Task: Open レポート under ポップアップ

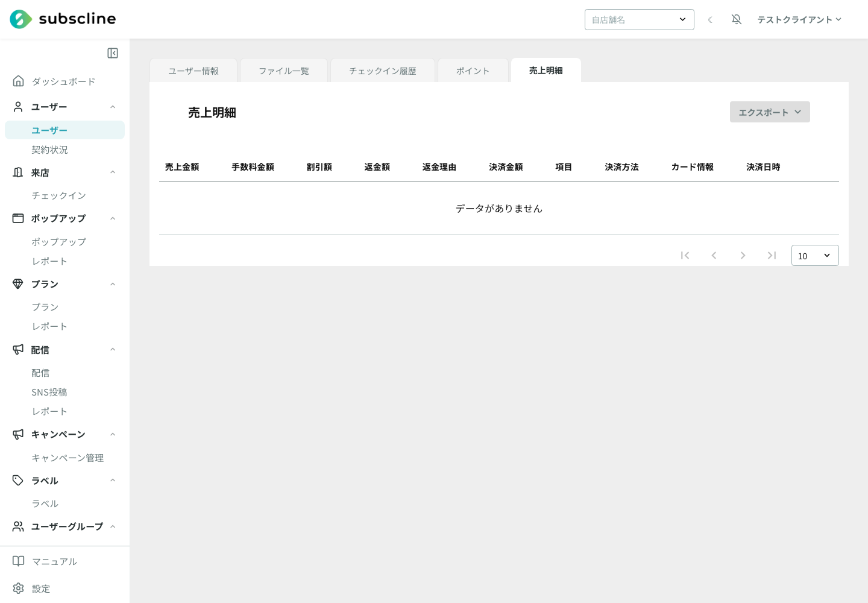Action: [50, 261]
